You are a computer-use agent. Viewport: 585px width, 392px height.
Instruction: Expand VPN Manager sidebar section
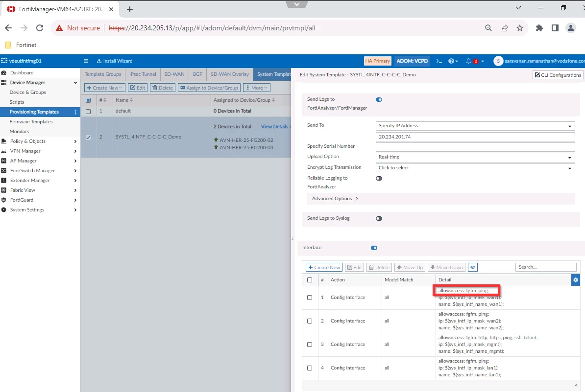click(x=75, y=151)
